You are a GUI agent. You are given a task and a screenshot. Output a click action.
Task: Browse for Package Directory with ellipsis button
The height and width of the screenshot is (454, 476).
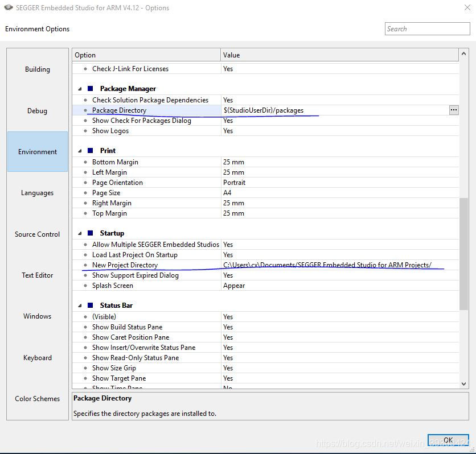454,110
